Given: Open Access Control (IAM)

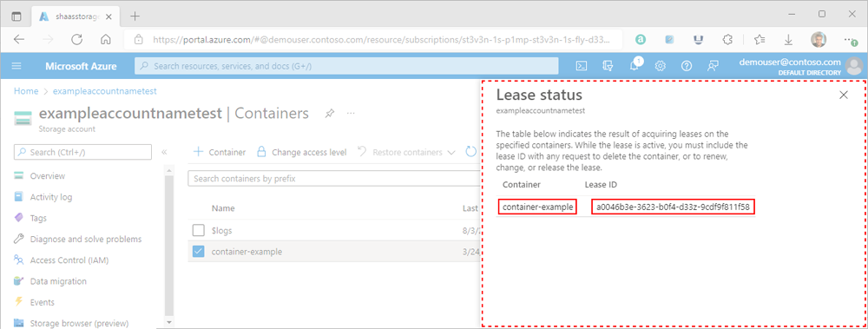Looking at the screenshot, I should point(69,260).
